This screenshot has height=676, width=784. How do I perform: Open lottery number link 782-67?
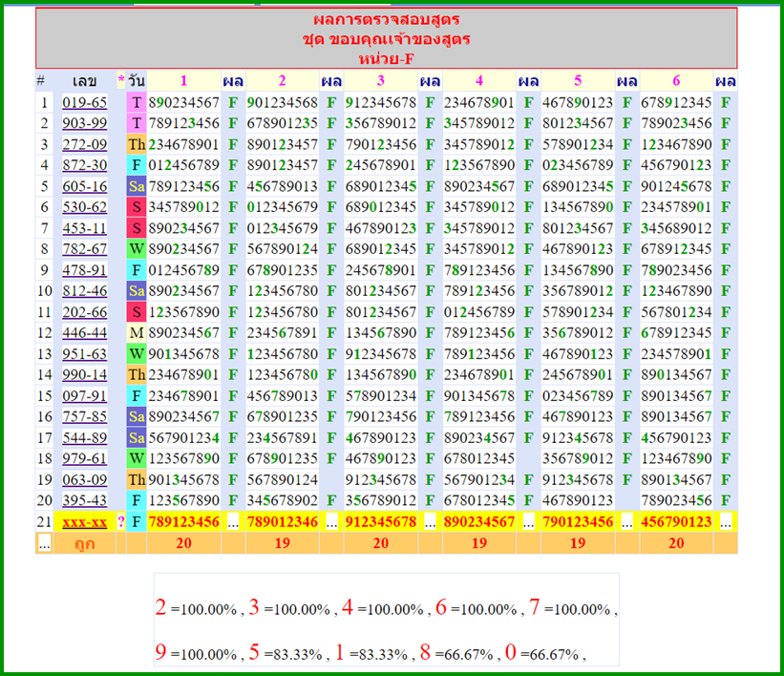click(x=84, y=249)
